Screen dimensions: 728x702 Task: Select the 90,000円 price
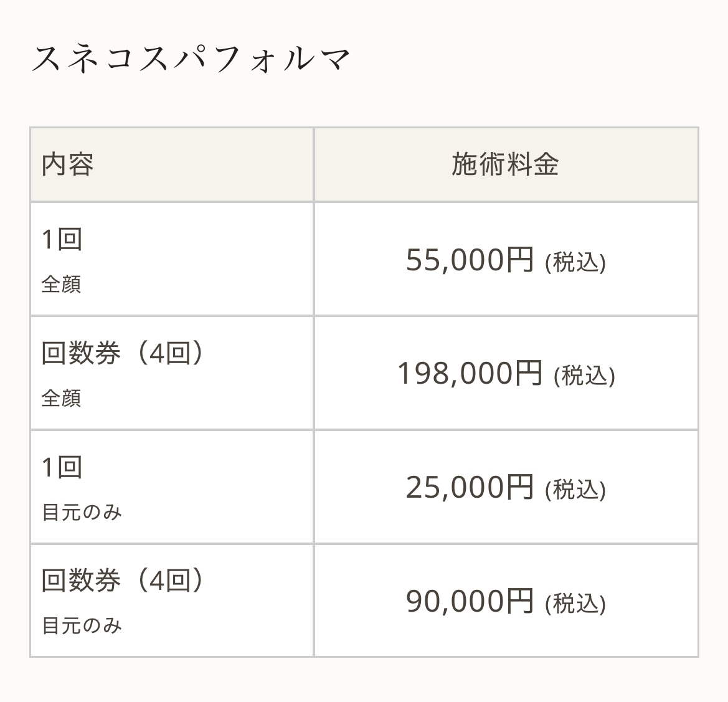coord(470,601)
